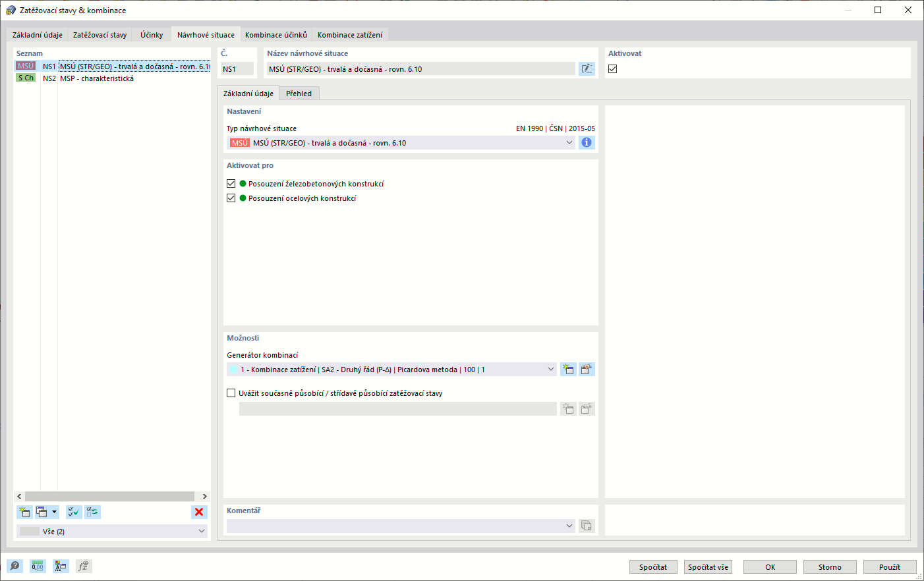Confirm with the OK button
The image size is (924, 581).
(770, 567)
